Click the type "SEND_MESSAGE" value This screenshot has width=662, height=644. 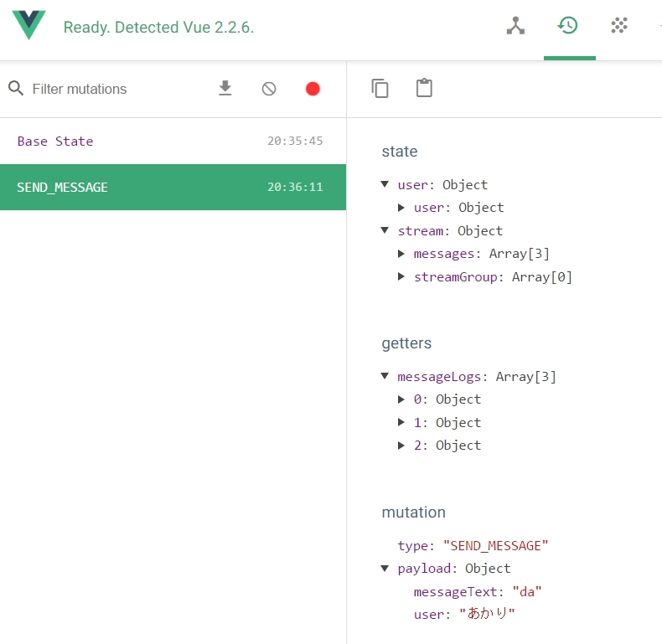pyautogui.click(x=495, y=546)
